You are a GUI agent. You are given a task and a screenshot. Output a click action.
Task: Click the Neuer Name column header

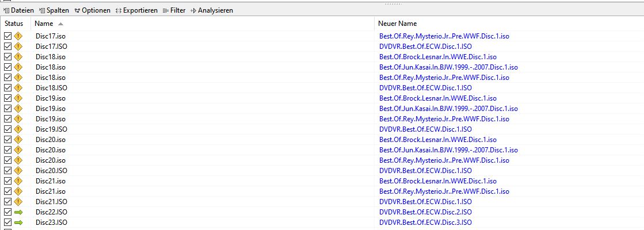pyautogui.click(x=397, y=24)
